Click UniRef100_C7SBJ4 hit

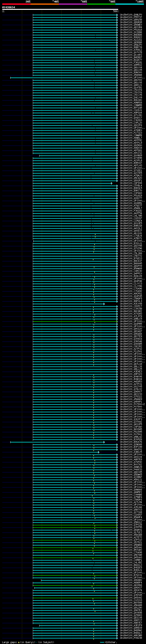[131, 236]
